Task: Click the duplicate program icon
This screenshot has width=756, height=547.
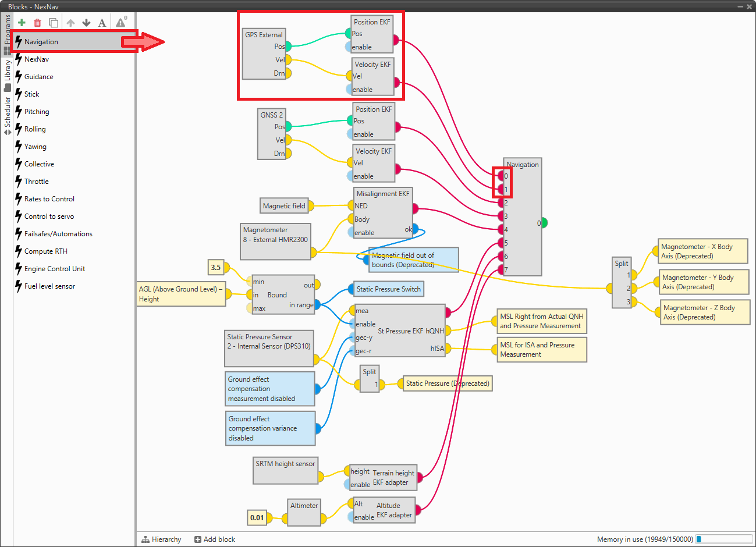Action: (x=54, y=23)
